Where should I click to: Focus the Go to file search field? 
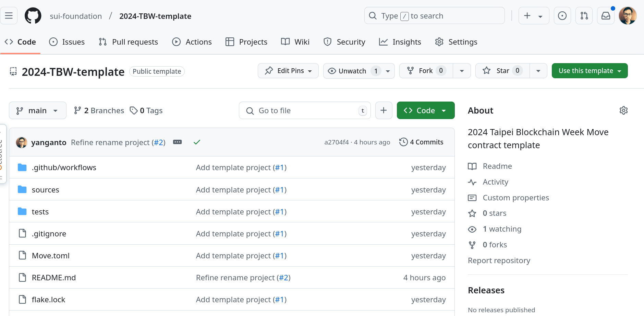point(305,110)
